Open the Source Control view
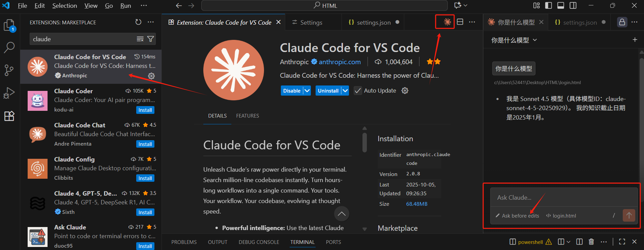Image resolution: width=644 pixels, height=250 pixels. pos(9,70)
